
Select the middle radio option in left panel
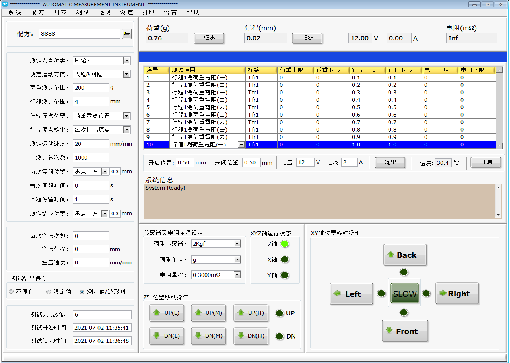(x=48, y=292)
